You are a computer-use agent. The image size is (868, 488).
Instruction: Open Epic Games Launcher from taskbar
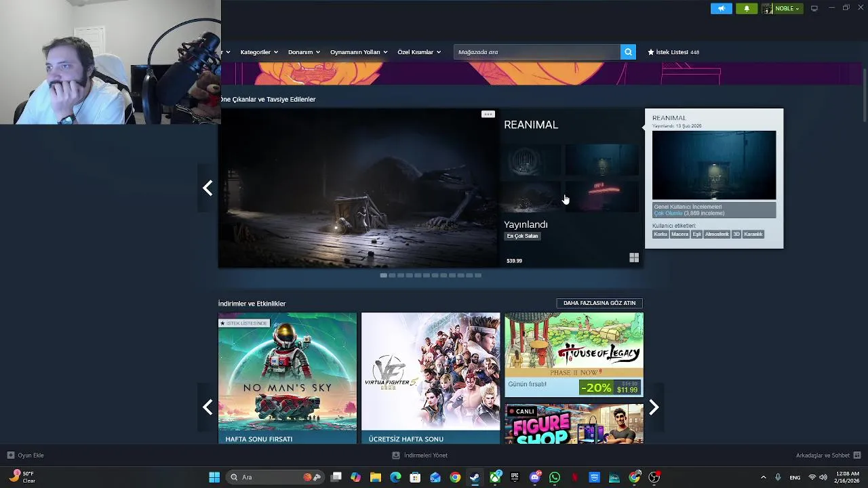pyautogui.click(x=515, y=477)
